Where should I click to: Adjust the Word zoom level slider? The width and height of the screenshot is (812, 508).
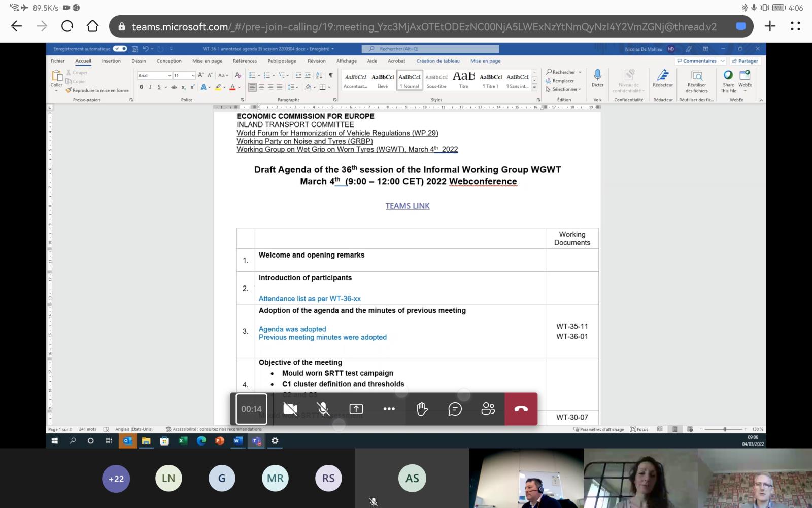(725, 429)
